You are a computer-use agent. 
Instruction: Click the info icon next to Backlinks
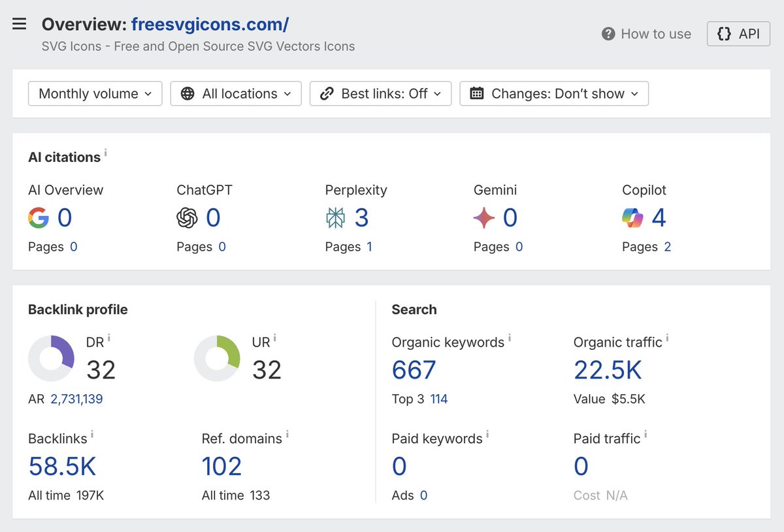(92, 435)
